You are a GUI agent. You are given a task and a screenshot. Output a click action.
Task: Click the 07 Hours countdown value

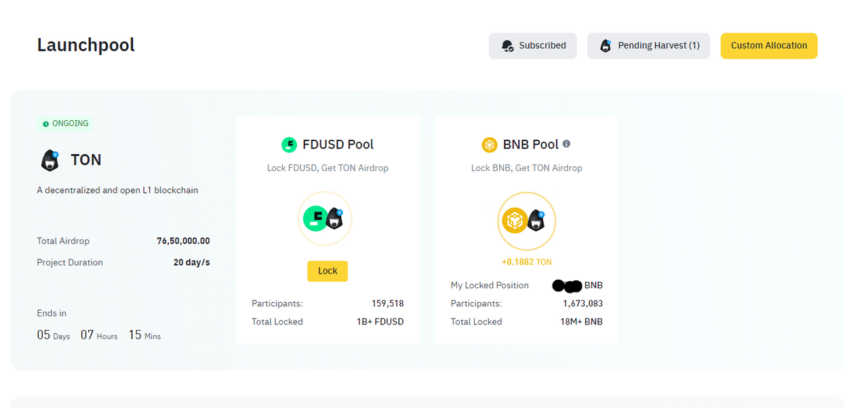click(x=99, y=335)
